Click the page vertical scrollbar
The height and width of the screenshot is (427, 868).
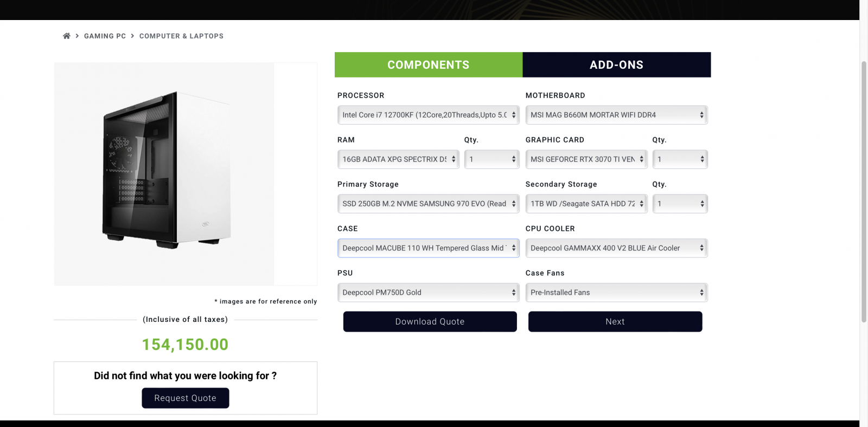click(864, 191)
